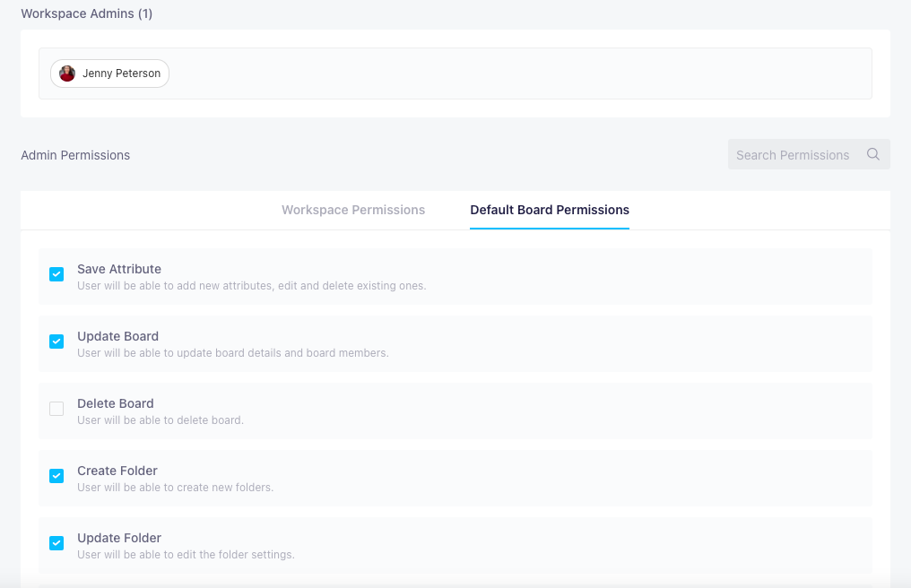Enable the Delete Board permission
Viewport: 911px width, 588px height.
pyautogui.click(x=56, y=409)
